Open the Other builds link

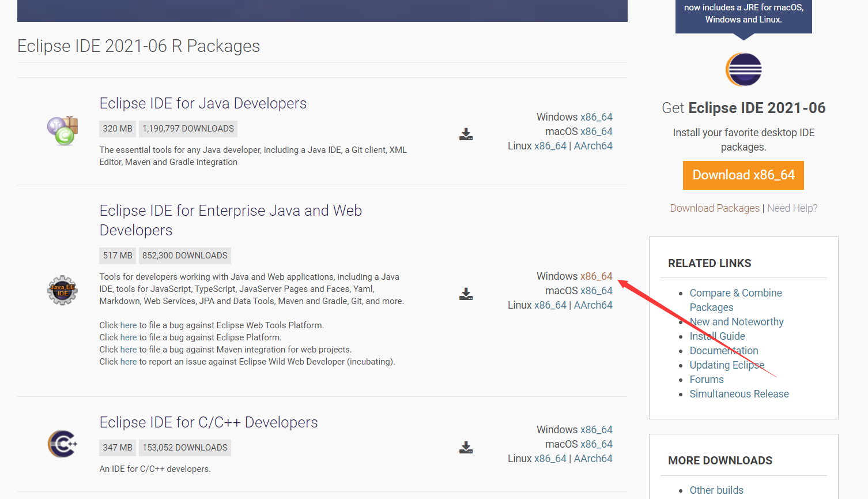(x=716, y=490)
